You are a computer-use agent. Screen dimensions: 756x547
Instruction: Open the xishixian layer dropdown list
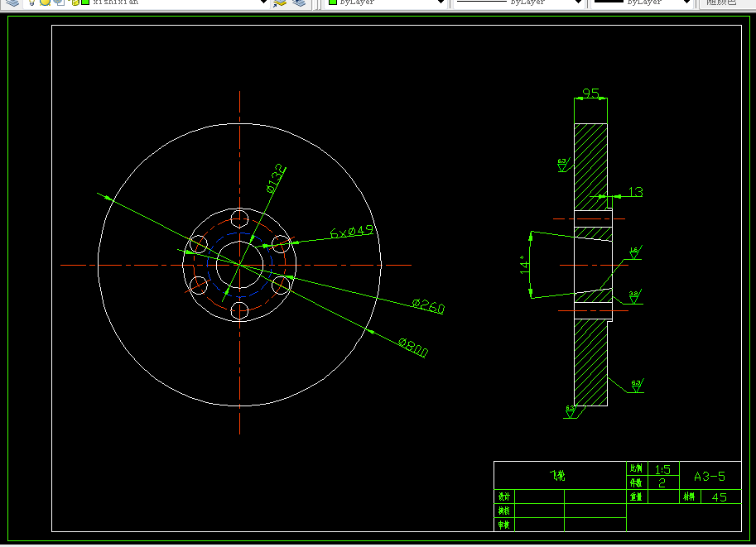tap(263, 2)
